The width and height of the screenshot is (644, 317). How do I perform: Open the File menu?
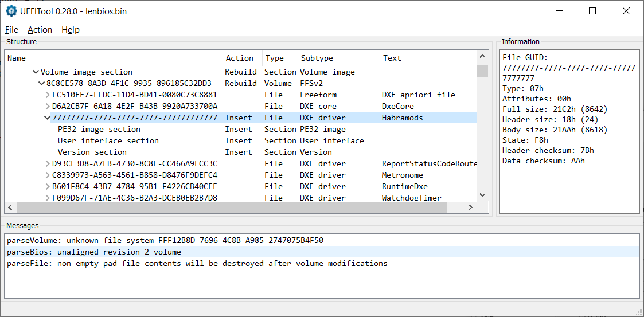pyautogui.click(x=11, y=30)
